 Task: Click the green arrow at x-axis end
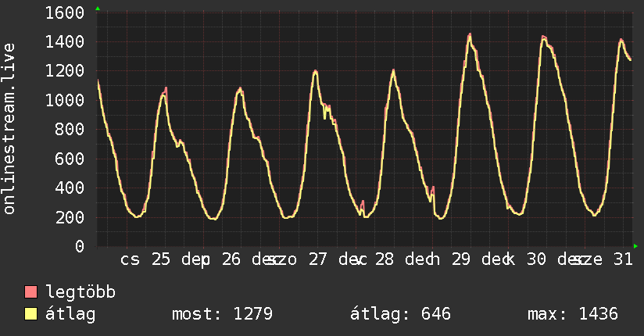click(x=635, y=246)
